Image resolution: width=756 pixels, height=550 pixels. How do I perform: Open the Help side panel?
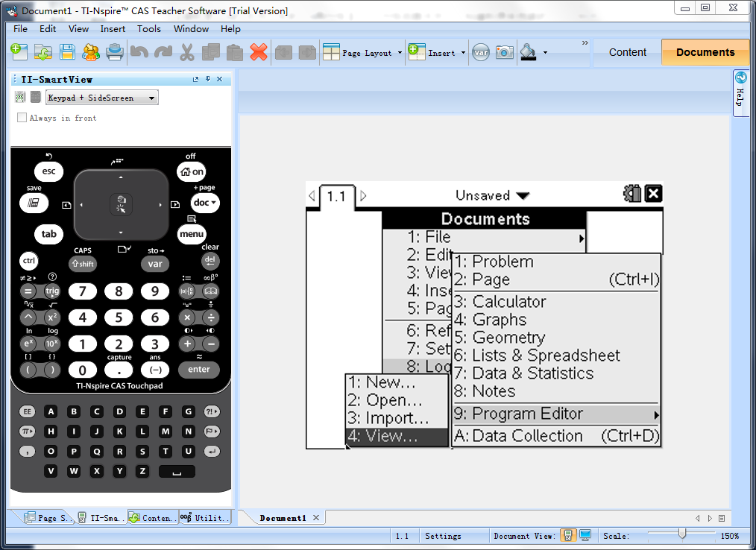[740, 93]
